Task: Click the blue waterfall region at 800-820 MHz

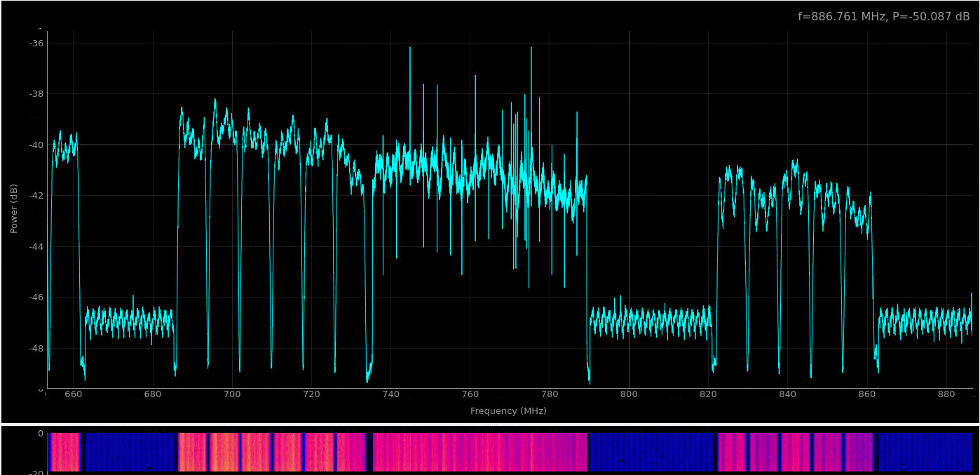Action: point(652,453)
